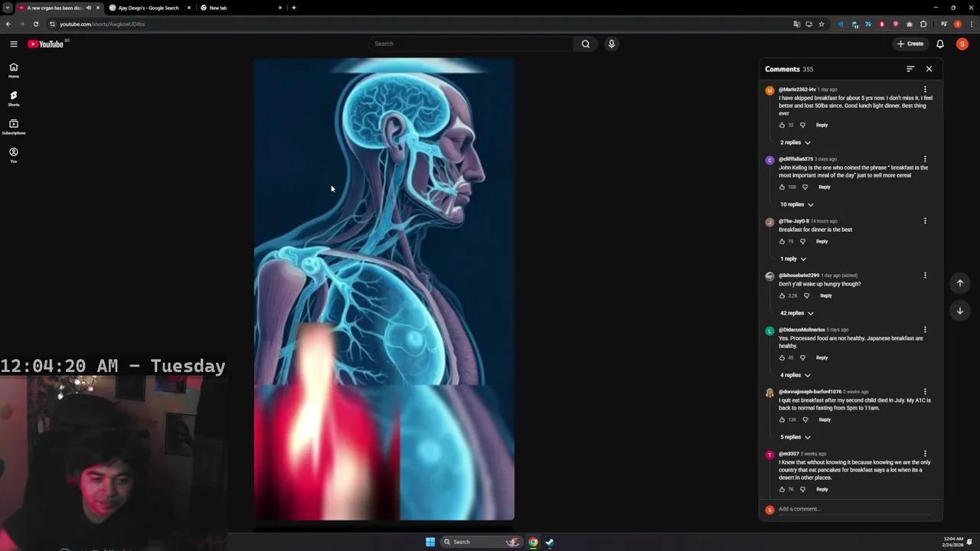980x551 pixels.
Task: Open more options for @cliffalla6375 comment
Action: (925, 159)
